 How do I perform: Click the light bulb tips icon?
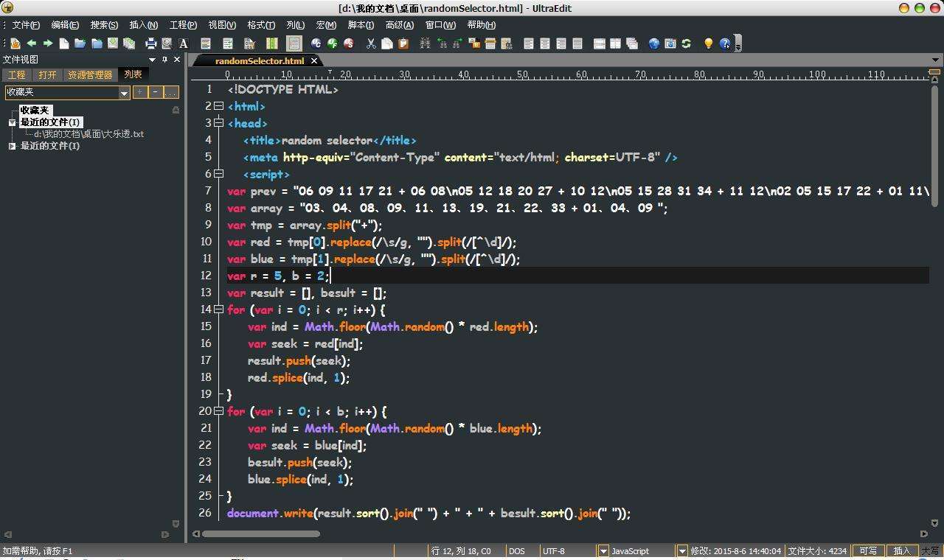pyautogui.click(x=708, y=43)
